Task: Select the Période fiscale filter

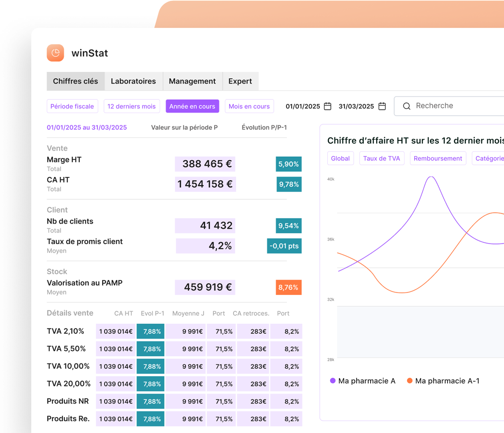Action: (72, 106)
